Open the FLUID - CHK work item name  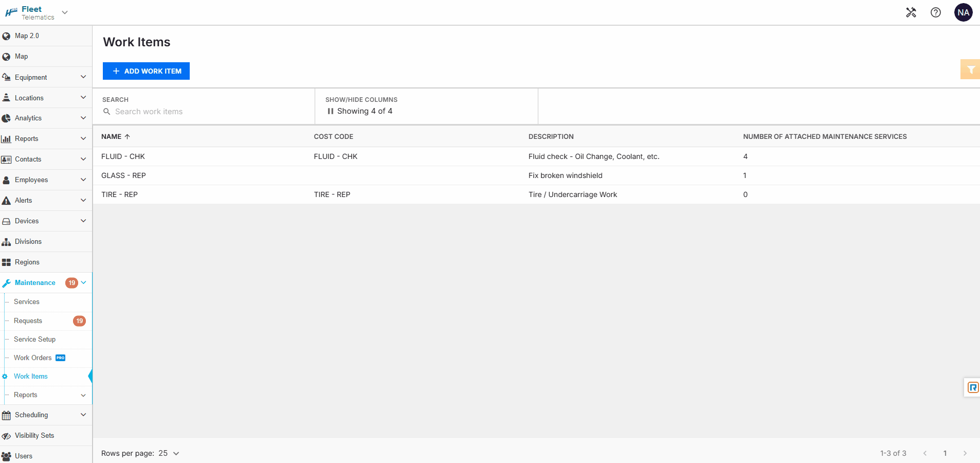point(123,156)
